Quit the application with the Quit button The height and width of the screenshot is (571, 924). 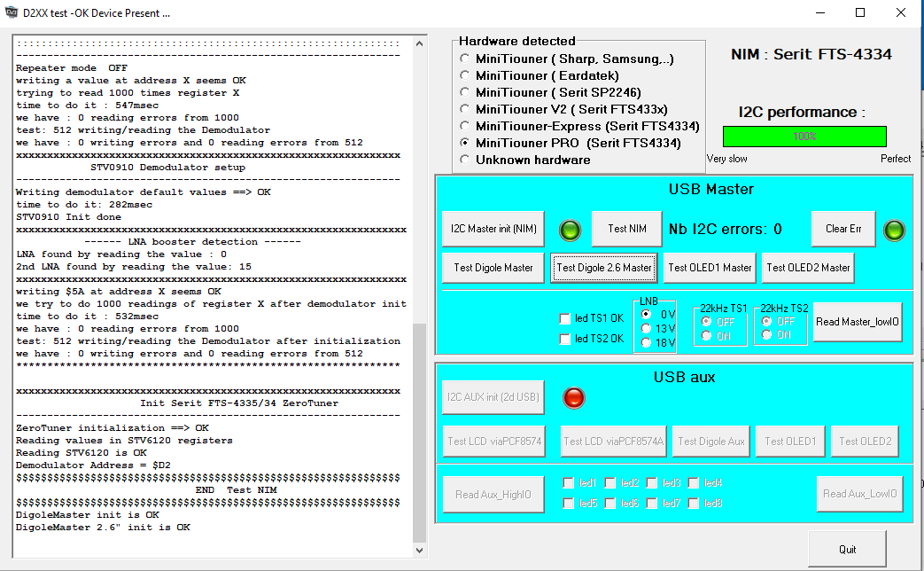click(x=848, y=549)
